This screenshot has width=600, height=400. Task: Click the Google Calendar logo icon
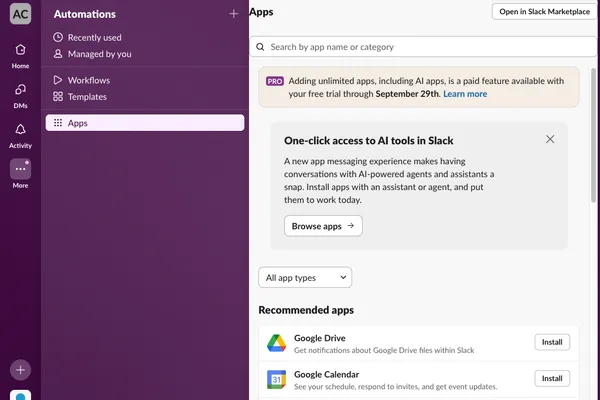[276, 379]
